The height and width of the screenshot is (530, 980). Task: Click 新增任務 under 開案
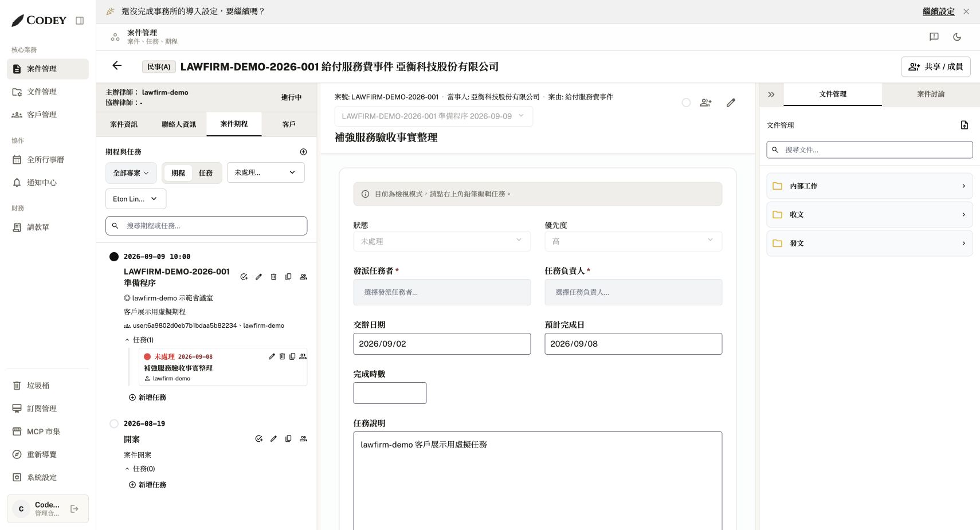[147, 485]
